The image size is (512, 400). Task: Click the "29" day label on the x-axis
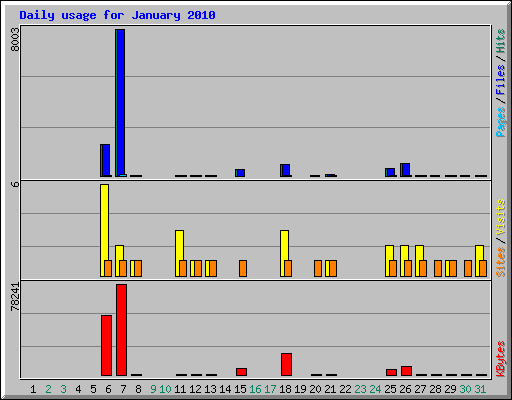(x=450, y=389)
